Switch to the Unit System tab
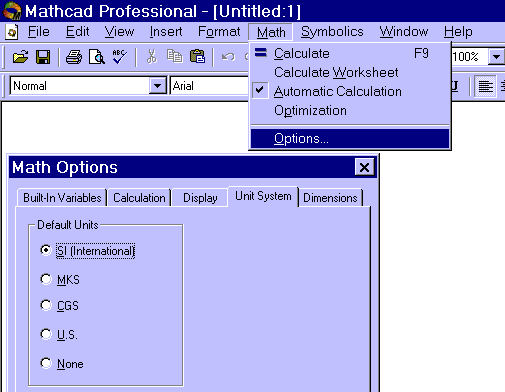 point(263,196)
